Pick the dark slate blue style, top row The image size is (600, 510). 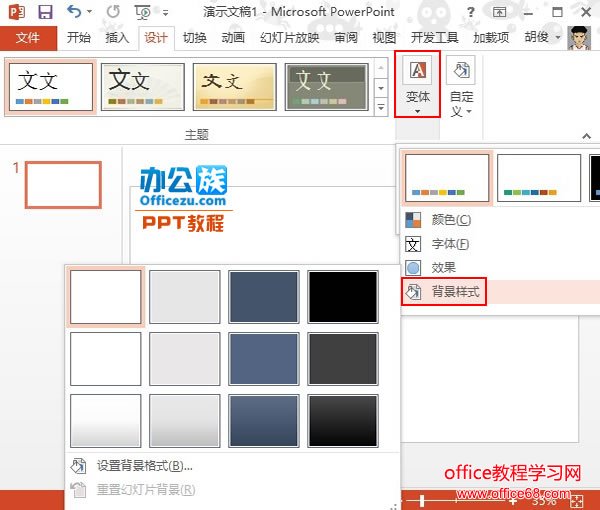[x=264, y=297]
